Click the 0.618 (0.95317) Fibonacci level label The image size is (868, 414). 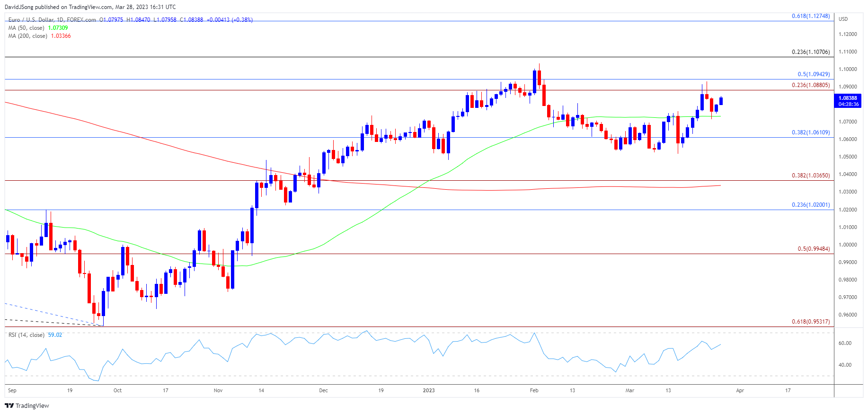(811, 322)
